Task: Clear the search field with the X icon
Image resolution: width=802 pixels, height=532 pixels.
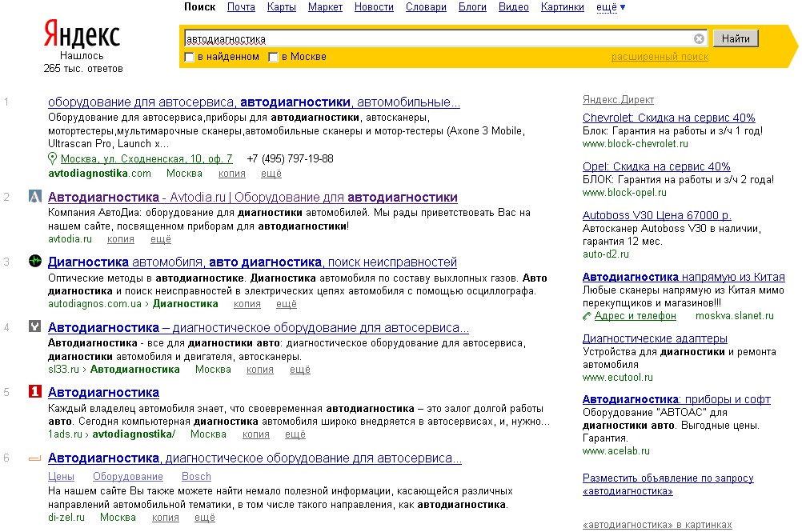Action: pyautogui.click(x=699, y=39)
